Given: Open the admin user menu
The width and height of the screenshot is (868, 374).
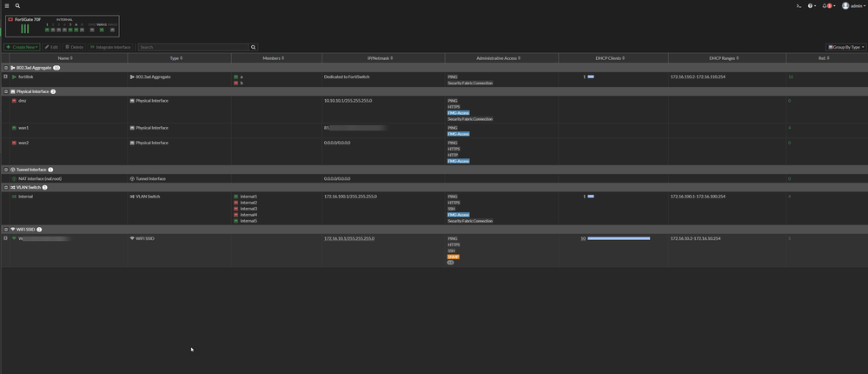Looking at the screenshot, I should 853,5.
